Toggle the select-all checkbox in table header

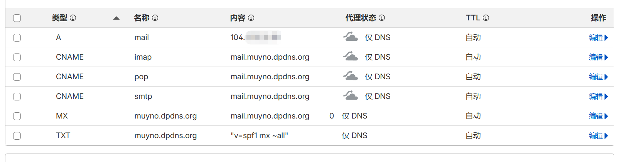point(17,18)
